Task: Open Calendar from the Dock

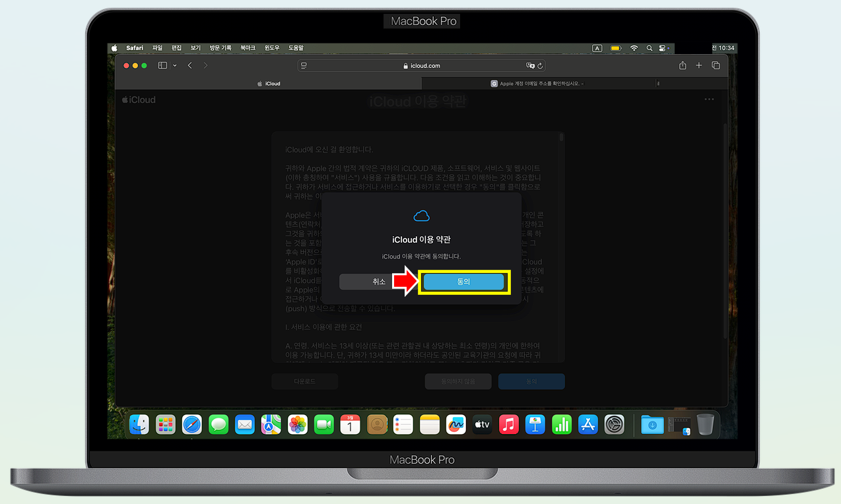Action: pyautogui.click(x=351, y=424)
